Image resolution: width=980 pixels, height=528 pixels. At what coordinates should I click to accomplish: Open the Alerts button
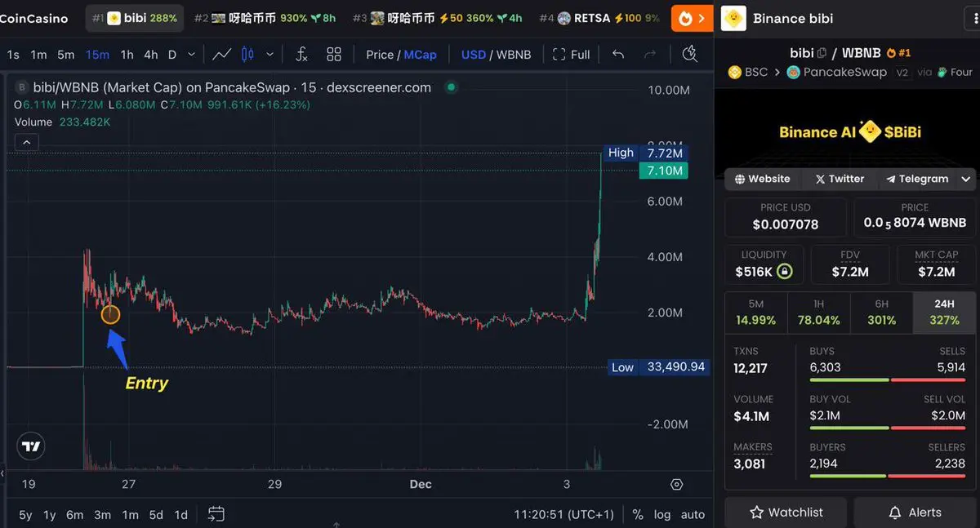(x=915, y=512)
